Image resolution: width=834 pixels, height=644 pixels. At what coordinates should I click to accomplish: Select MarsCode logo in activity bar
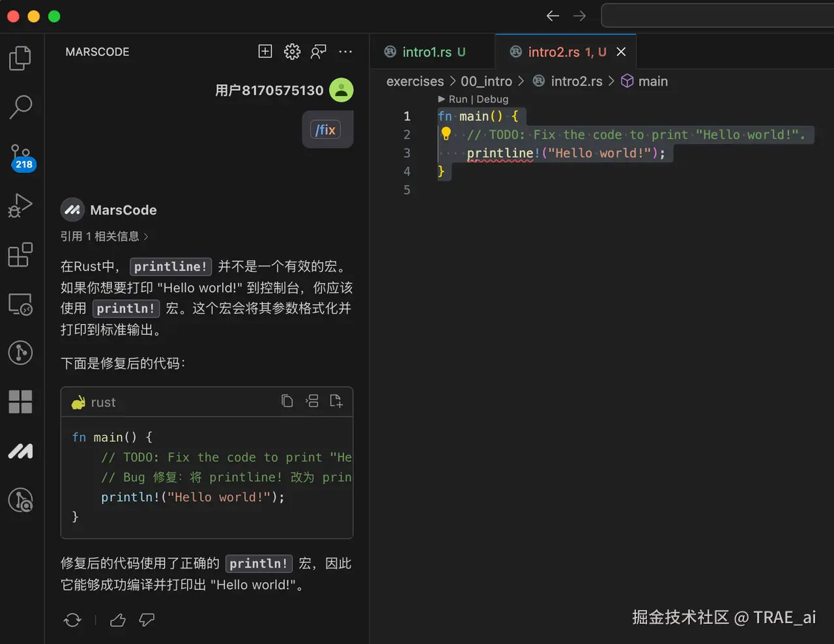(20, 450)
